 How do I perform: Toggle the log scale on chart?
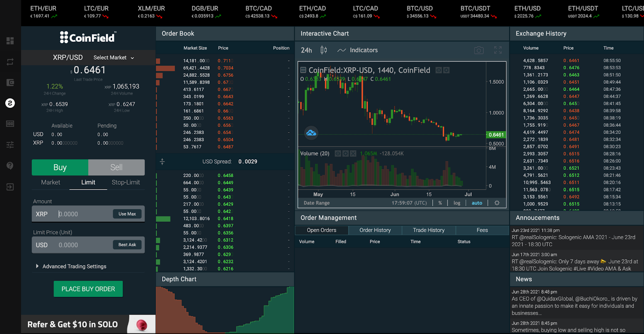457,203
